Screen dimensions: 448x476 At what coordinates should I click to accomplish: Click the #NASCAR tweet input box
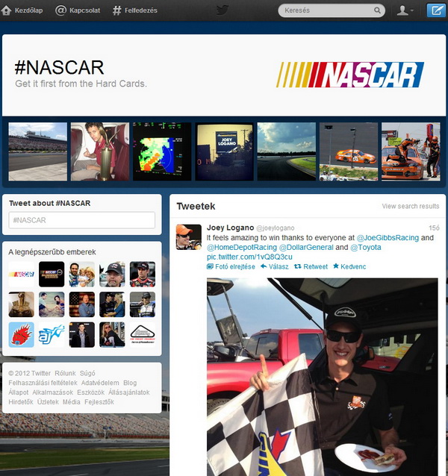[81, 220]
